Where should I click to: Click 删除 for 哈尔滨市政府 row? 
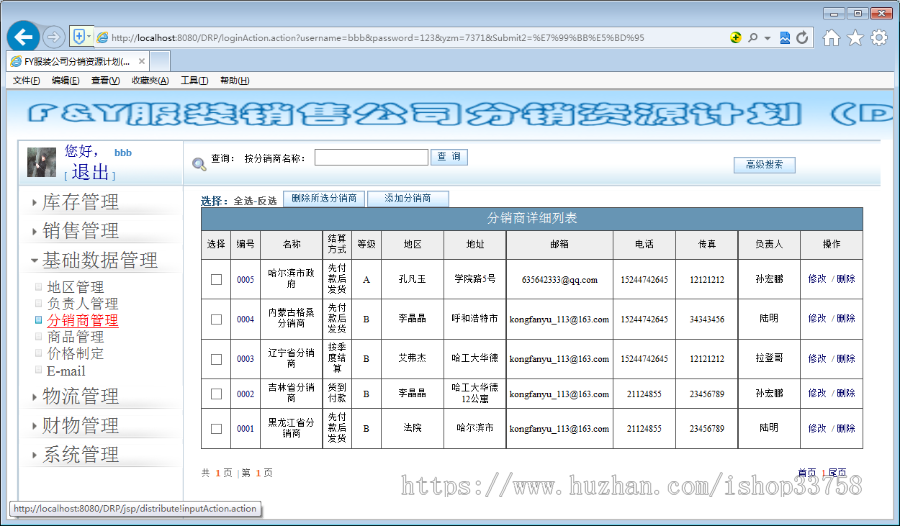click(846, 279)
